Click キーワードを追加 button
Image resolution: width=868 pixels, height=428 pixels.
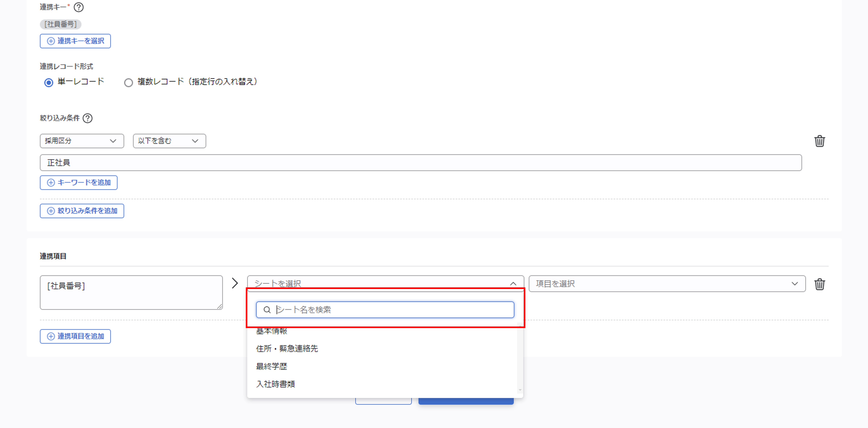tap(79, 182)
